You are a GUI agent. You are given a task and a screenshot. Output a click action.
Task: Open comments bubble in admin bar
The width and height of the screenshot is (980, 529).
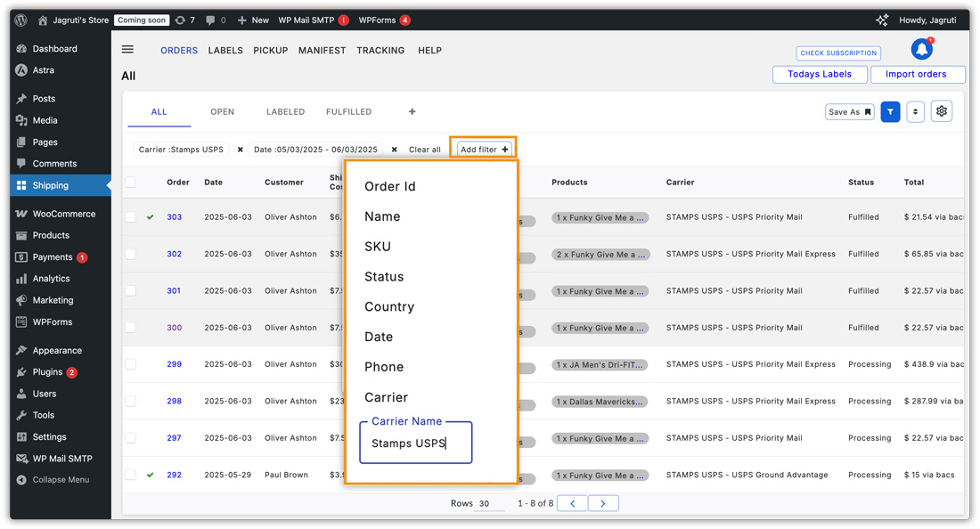tap(216, 20)
